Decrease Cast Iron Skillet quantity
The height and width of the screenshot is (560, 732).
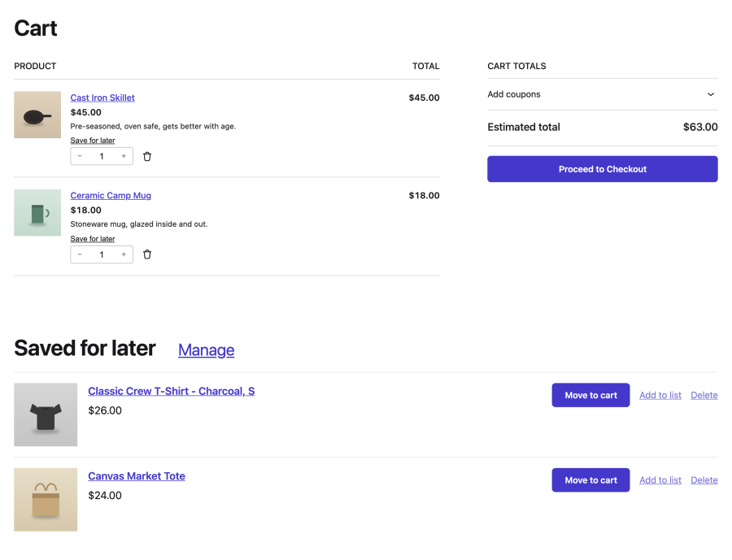tap(80, 156)
